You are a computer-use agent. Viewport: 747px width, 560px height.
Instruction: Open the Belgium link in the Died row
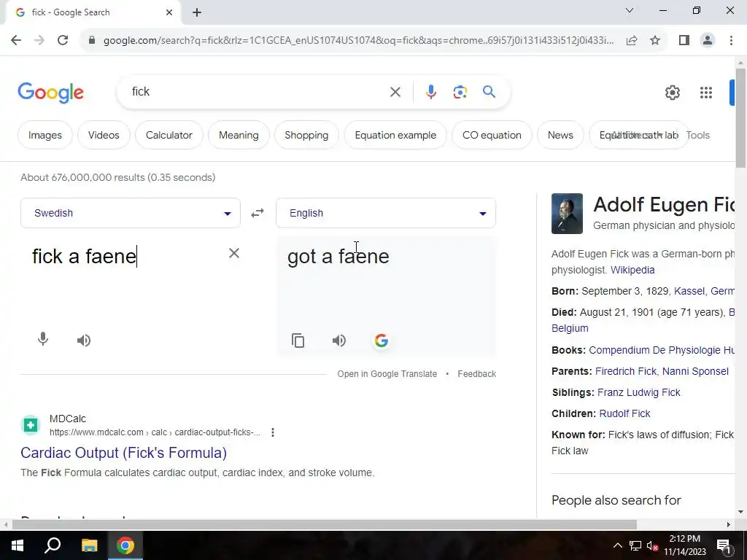570,328
